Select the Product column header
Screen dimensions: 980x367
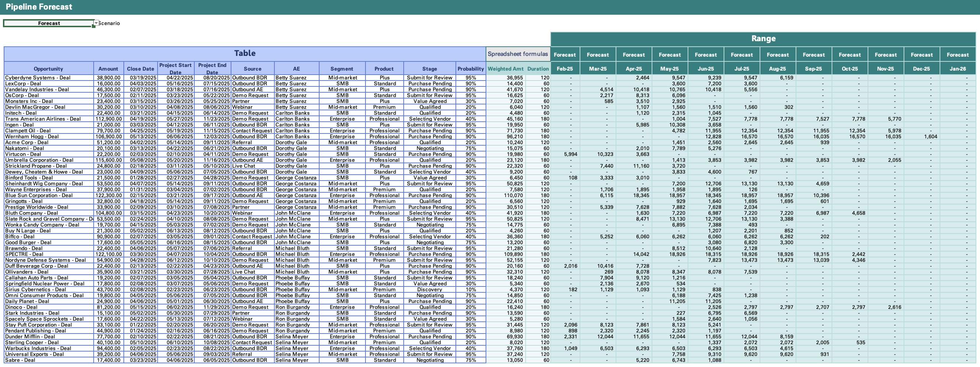(384, 68)
